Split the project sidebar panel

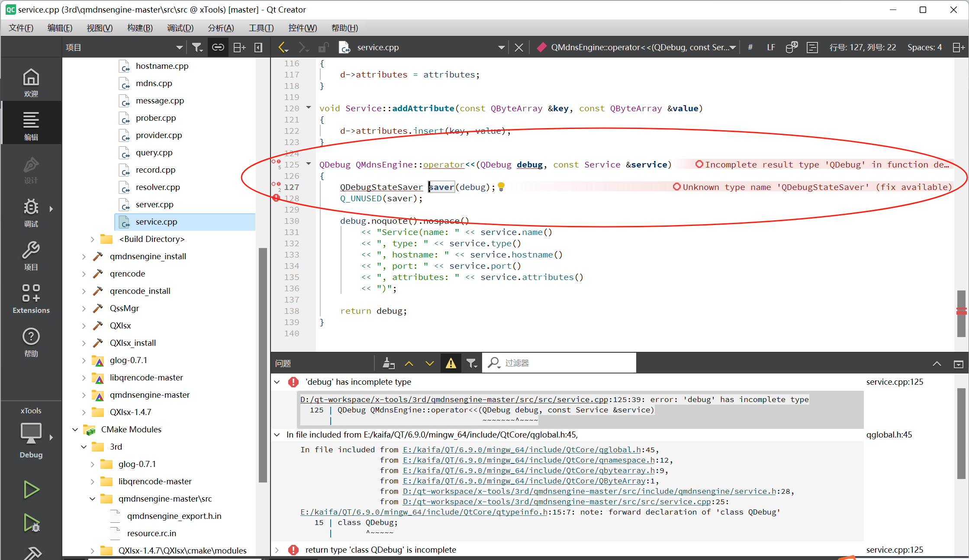tap(239, 47)
